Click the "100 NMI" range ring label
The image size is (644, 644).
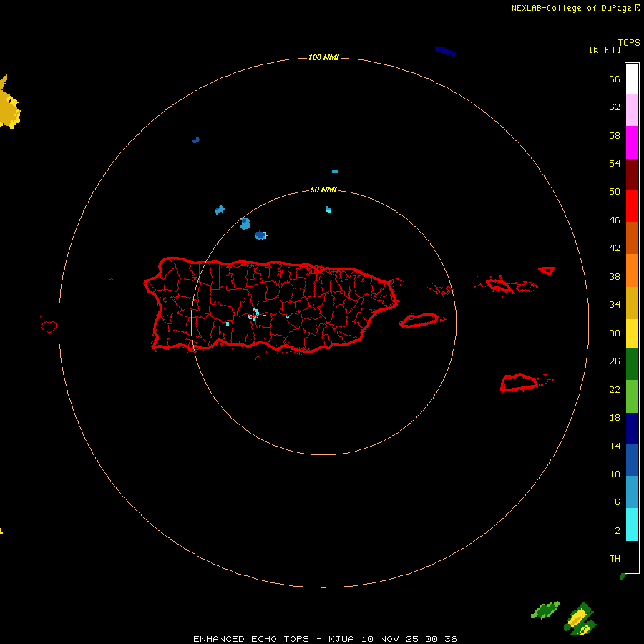tap(323, 57)
